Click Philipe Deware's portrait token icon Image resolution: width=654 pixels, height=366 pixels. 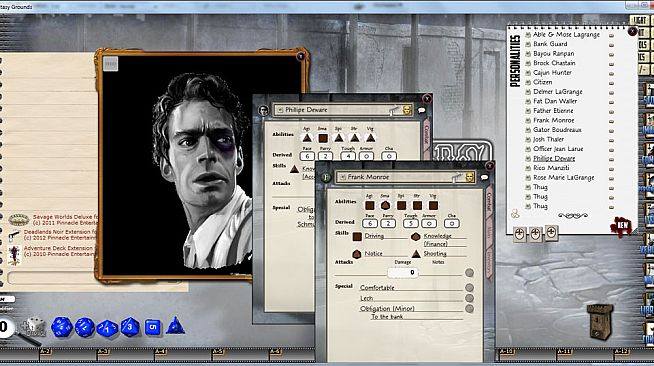click(x=263, y=110)
